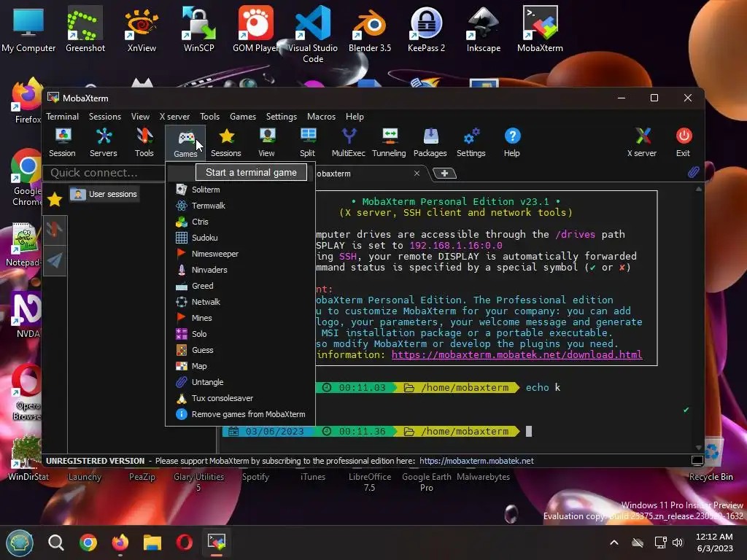This screenshot has width=747, height=560.
Task: Start the Greed game
Action: tap(241, 286)
